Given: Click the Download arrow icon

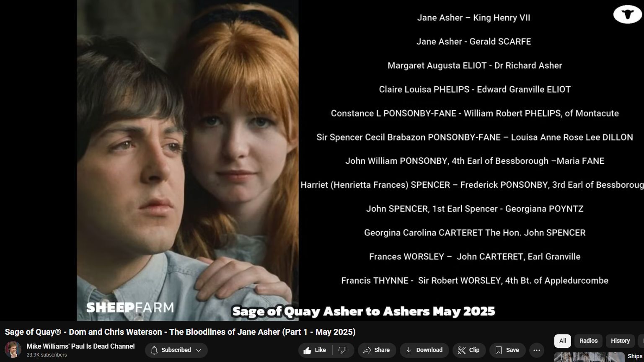Looking at the screenshot, I should (x=409, y=350).
